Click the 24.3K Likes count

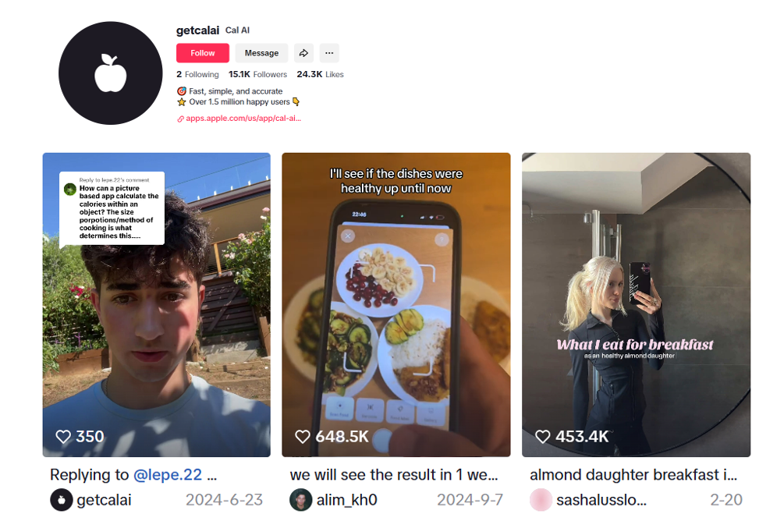click(x=320, y=74)
